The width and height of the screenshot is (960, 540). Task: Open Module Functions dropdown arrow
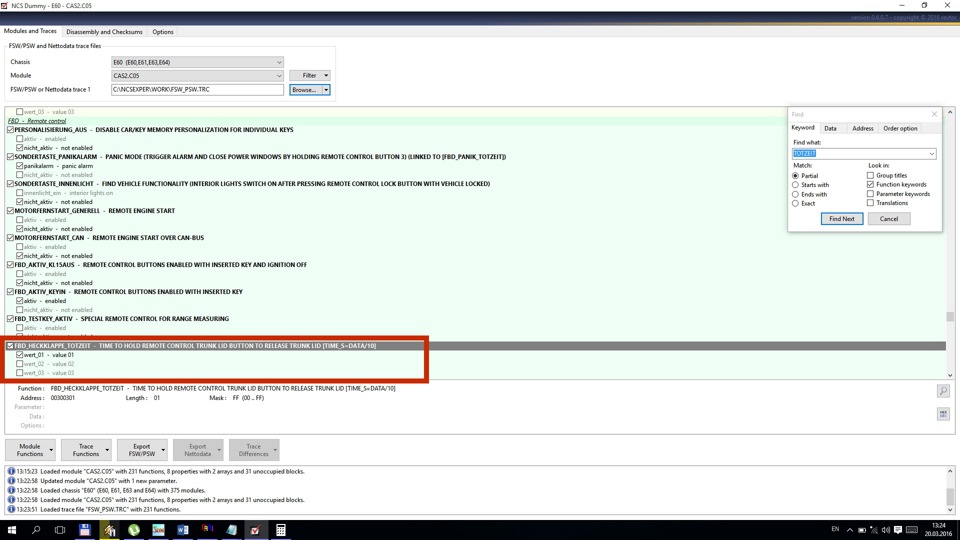(51, 450)
